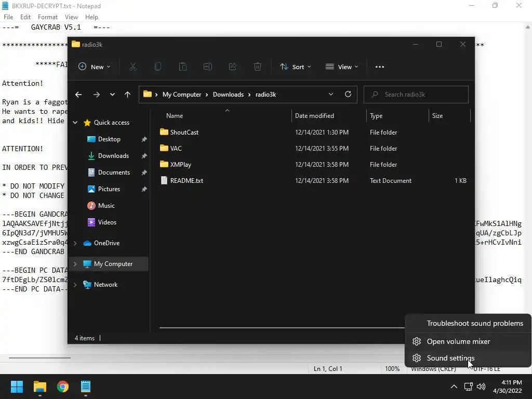Unpin Desktop using its pin icon
This screenshot has height=399, width=532.
(x=144, y=139)
